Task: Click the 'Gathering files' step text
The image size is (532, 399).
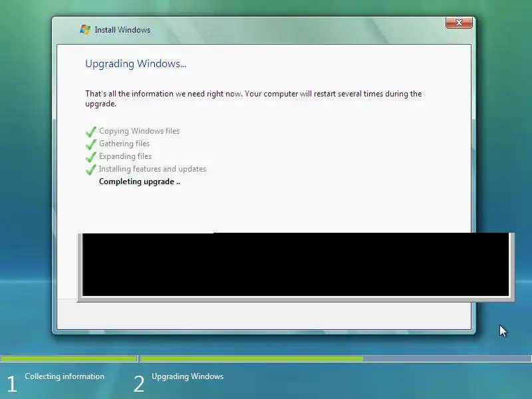Action: [124, 144]
